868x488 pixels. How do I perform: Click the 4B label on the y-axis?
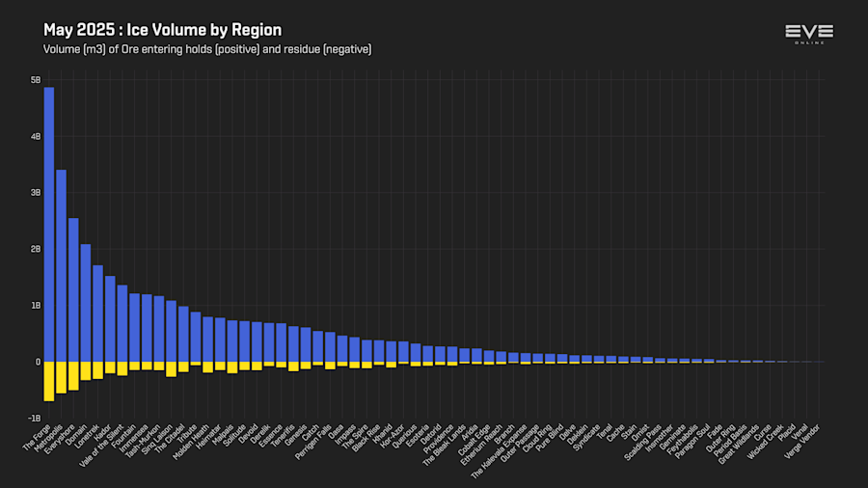(36, 137)
